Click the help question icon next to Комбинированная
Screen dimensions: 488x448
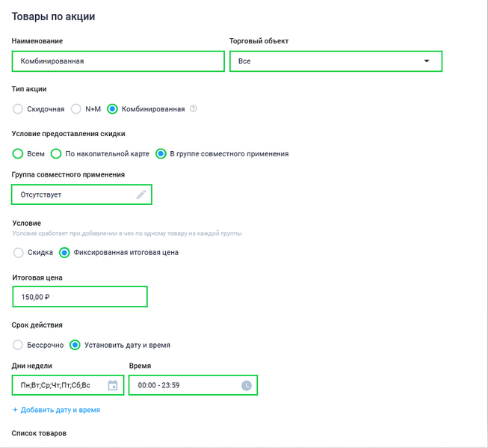pos(194,108)
